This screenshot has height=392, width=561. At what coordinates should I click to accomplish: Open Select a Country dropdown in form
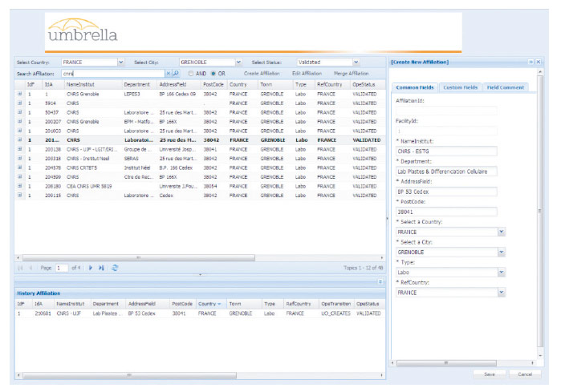[502, 232]
